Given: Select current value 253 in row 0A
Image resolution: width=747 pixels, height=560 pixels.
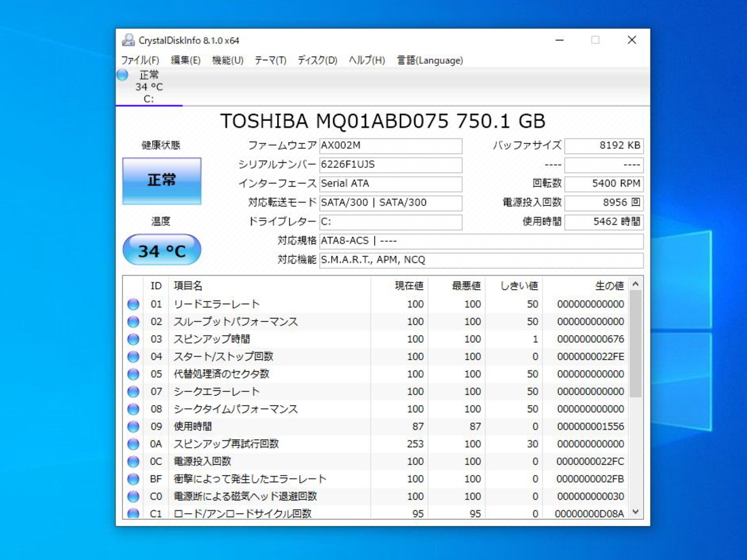Looking at the screenshot, I should click(x=415, y=444).
